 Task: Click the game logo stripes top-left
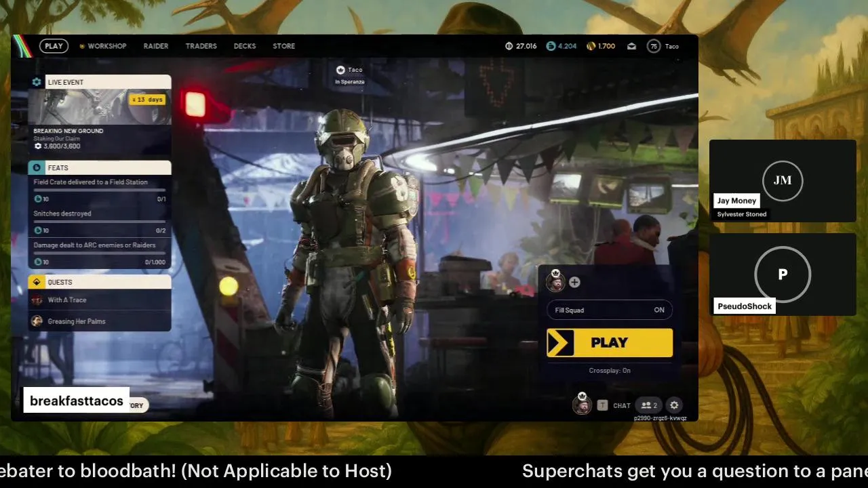click(22, 46)
